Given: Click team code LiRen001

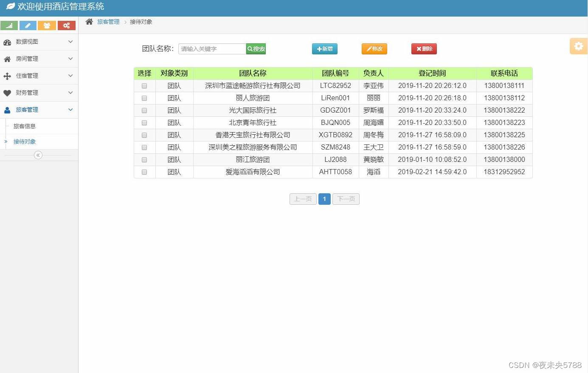Looking at the screenshot, I should [x=335, y=98].
